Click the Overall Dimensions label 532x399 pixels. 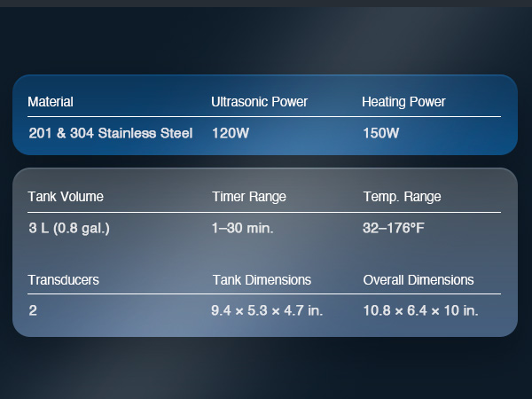(x=419, y=279)
